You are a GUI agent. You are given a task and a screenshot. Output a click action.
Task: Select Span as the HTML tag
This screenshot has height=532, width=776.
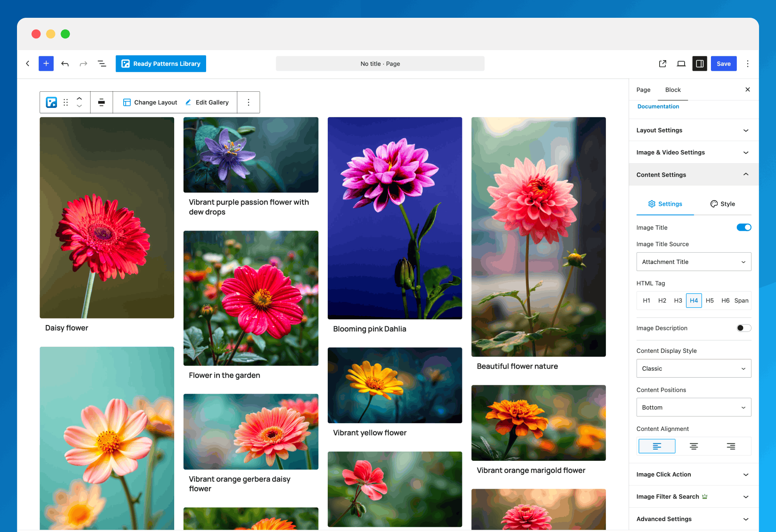click(741, 300)
